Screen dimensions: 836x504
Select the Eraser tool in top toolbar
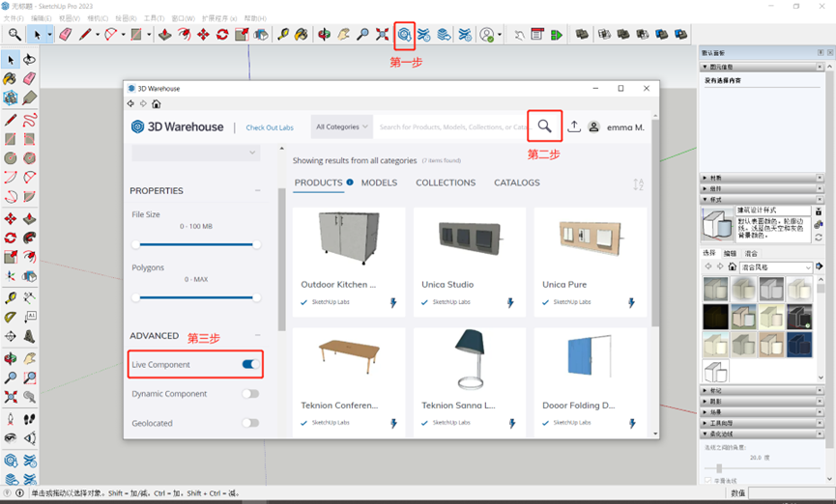tap(66, 35)
